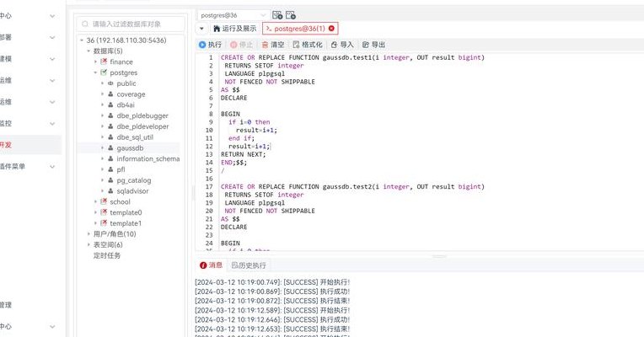
Task: Select the sqladvisor schema
Action: point(132,191)
